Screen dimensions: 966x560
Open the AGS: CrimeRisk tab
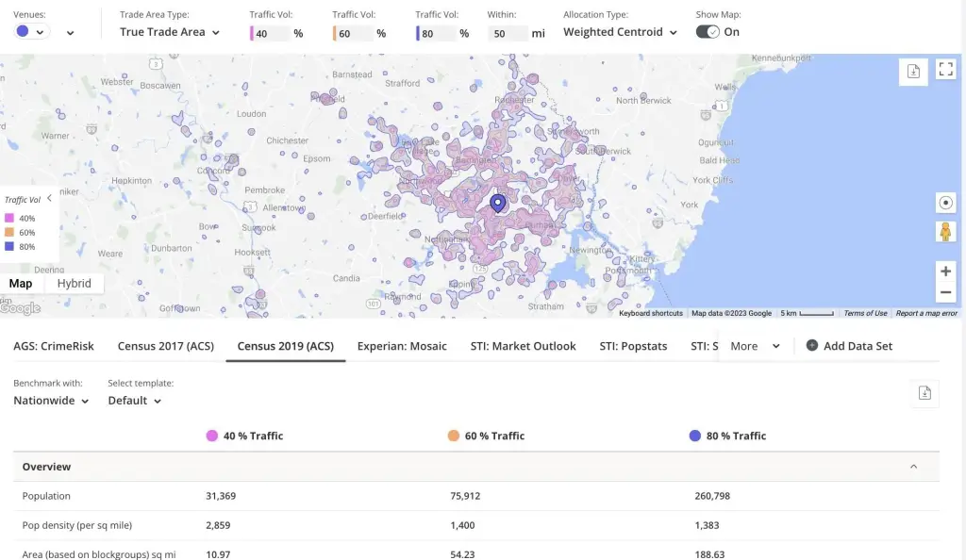(54, 346)
